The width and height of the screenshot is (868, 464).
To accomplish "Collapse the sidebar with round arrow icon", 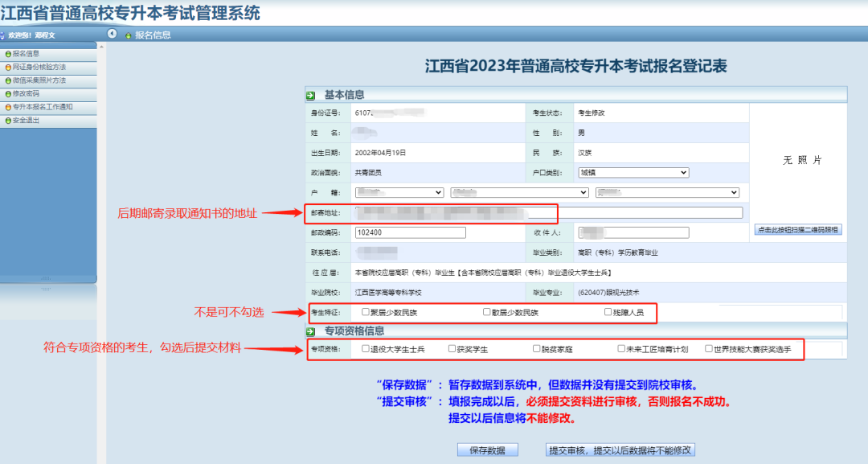I will 113,34.
